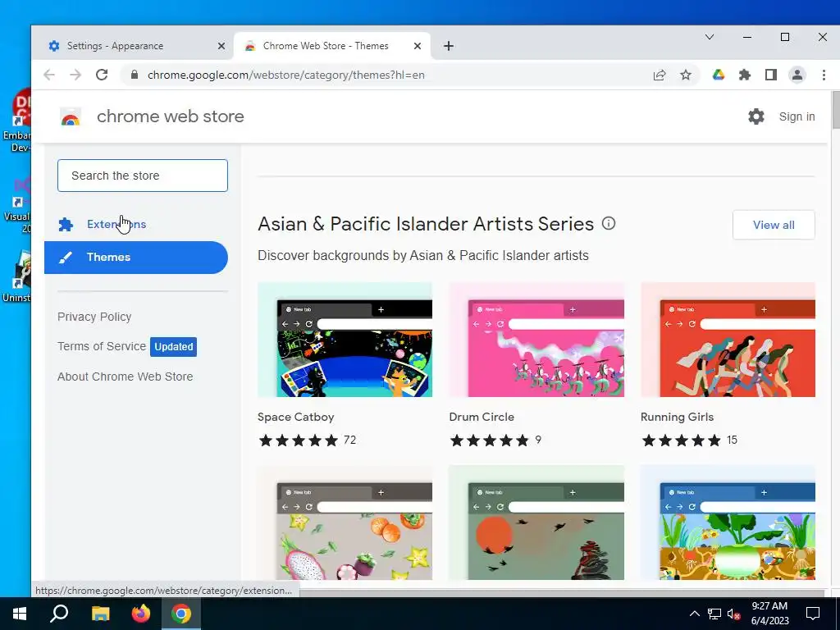840x630 pixels.
Task: Switch to Settings - Appearance tab
Action: tap(133, 46)
